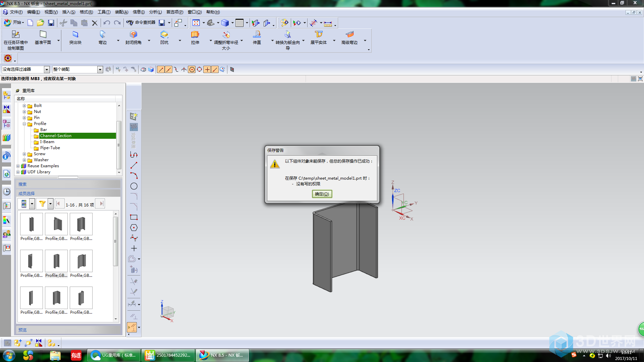The image size is (644, 362).
Task: Click the member list vertical scrollbar
Action: click(116, 241)
